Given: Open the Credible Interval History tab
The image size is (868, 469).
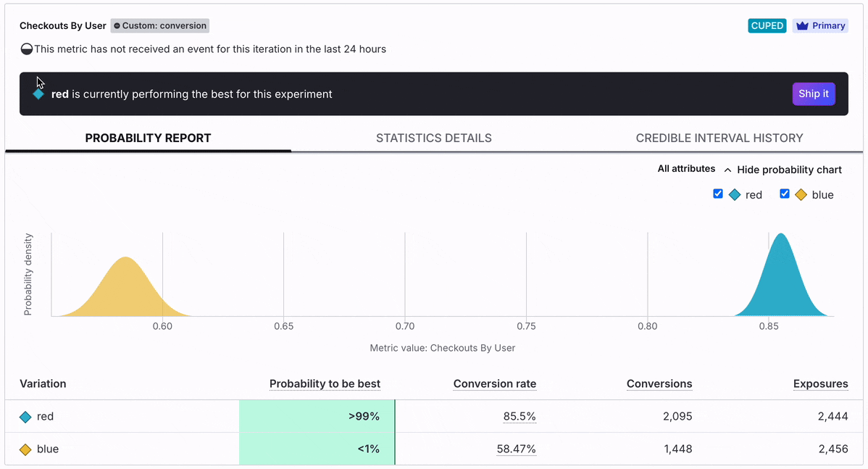Looking at the screenshot, I should tap(719, 138).
